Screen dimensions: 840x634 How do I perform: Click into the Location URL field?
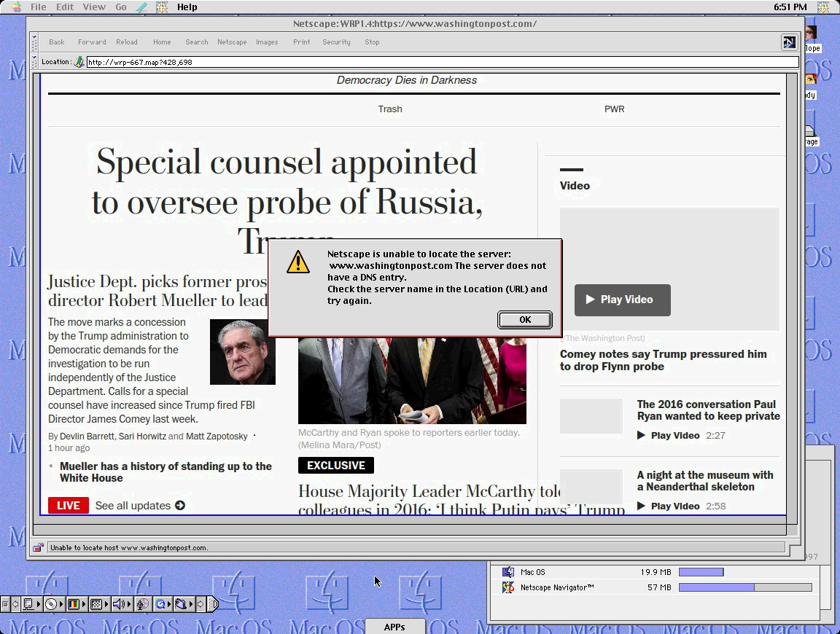click(442, 62)
